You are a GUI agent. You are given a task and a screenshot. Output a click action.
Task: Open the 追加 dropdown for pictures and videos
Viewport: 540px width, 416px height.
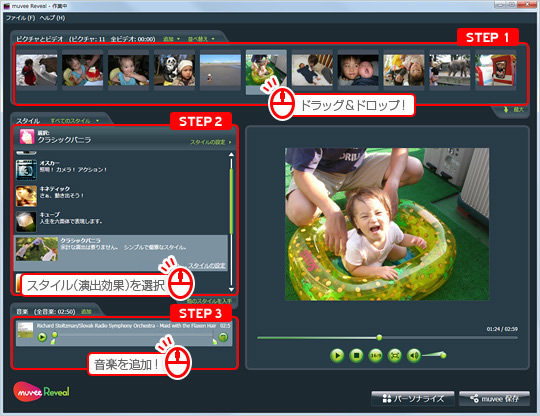click(x=172, y=39)
